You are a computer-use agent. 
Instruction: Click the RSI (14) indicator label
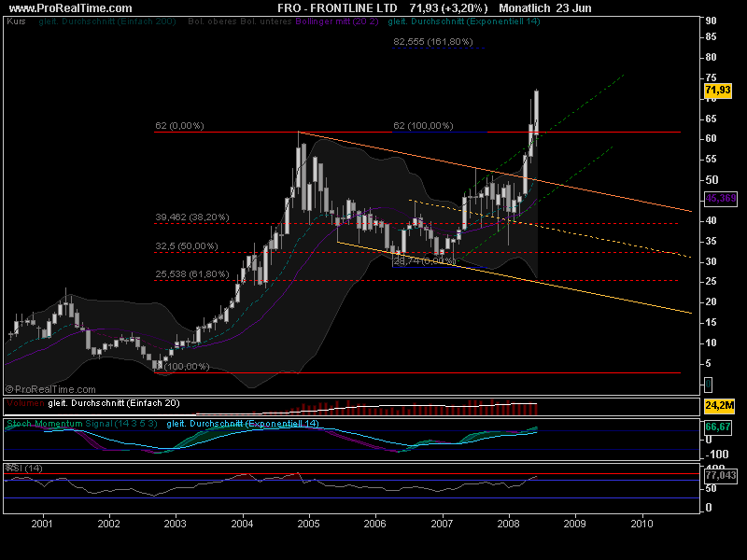[x=20, y=467]
